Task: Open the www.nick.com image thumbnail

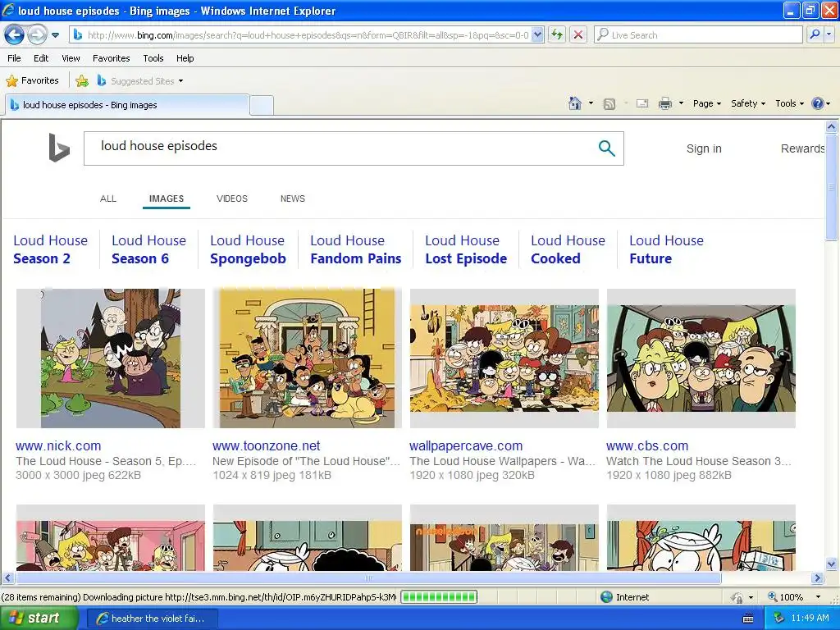Action: (x=111, y=358)
